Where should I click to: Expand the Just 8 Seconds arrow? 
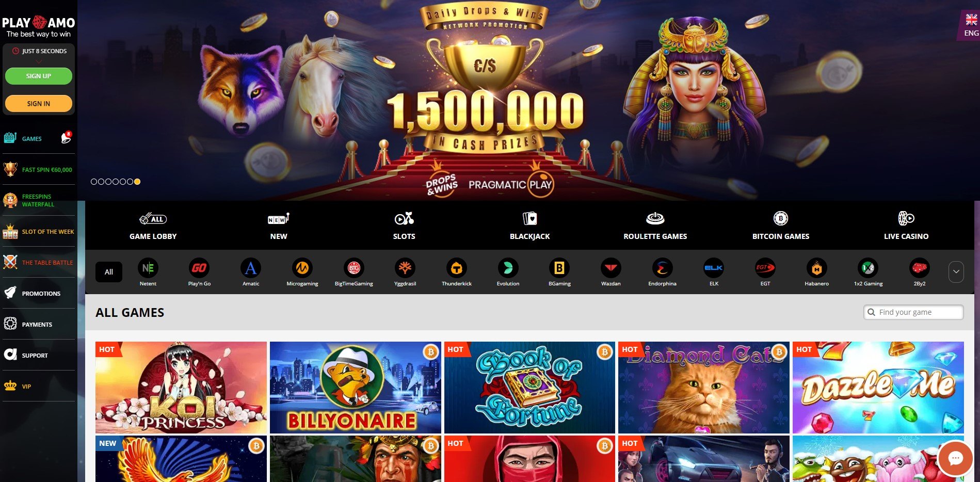pos(39,61)
